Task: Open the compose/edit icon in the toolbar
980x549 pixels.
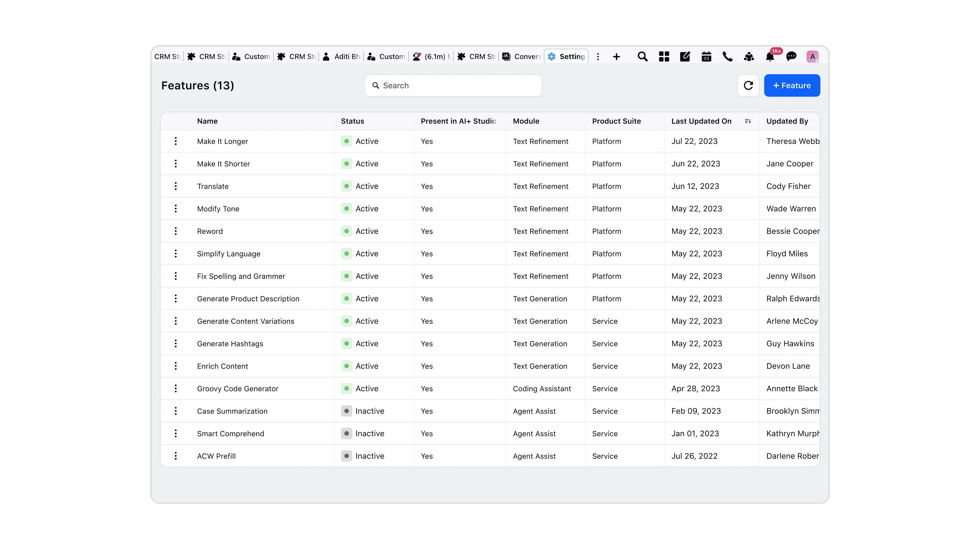Action: tap(685, 56)
